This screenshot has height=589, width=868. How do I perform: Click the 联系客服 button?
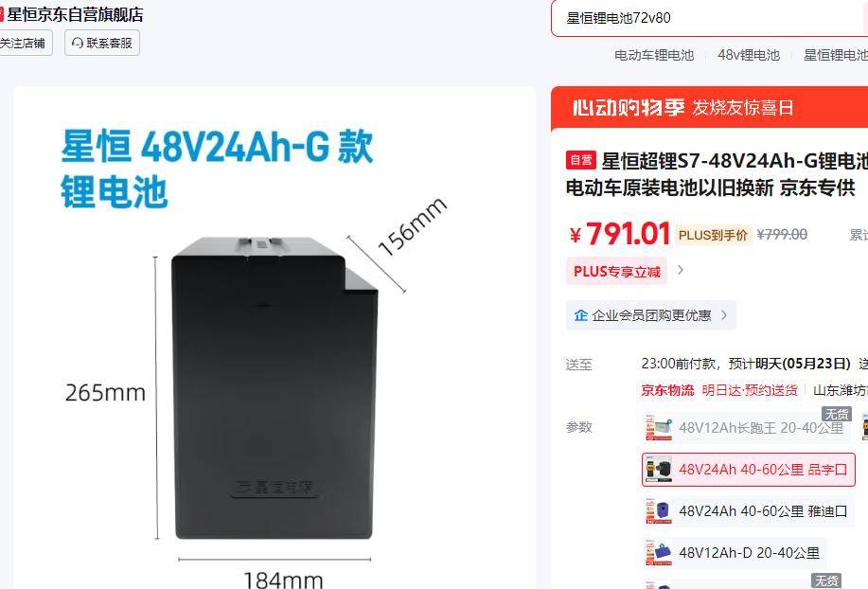[102, 44]
